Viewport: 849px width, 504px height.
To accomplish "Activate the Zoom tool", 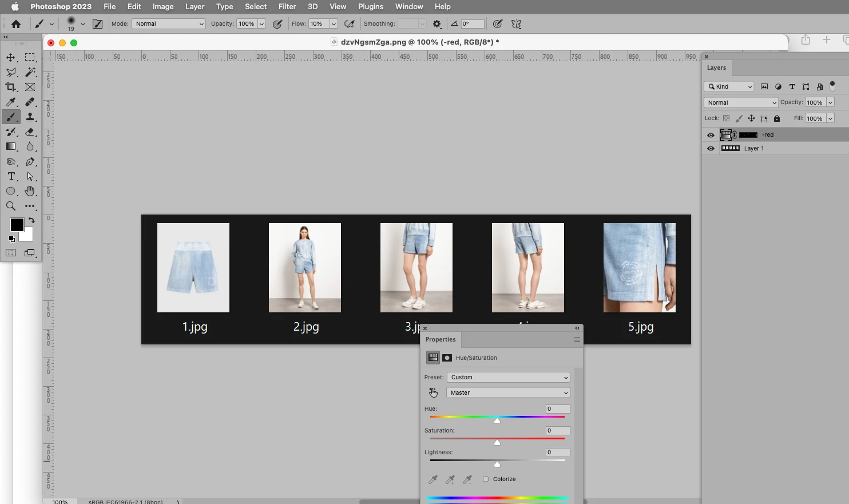I will [11, 206].
